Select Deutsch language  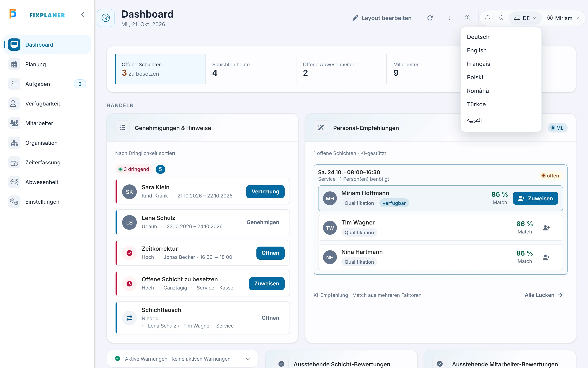(x=501, y=37)
